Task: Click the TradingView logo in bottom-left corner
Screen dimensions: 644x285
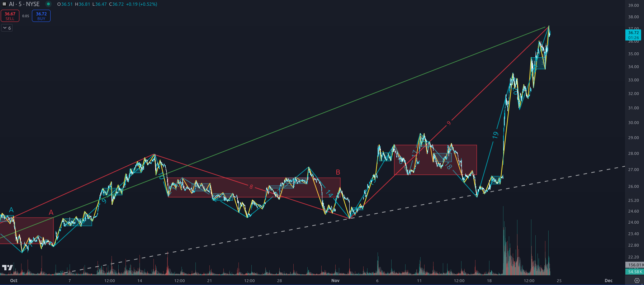Action: coord(7,267)
